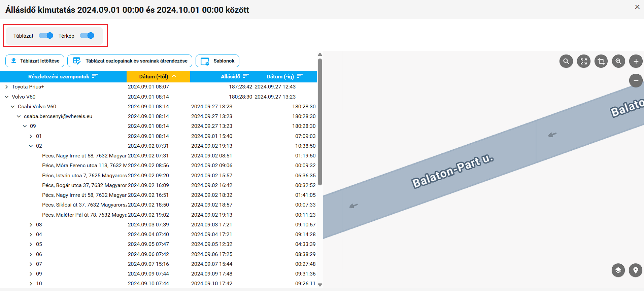Select the crop area map tool
Screen dimensions: 644x291
(x=601, y=61)
